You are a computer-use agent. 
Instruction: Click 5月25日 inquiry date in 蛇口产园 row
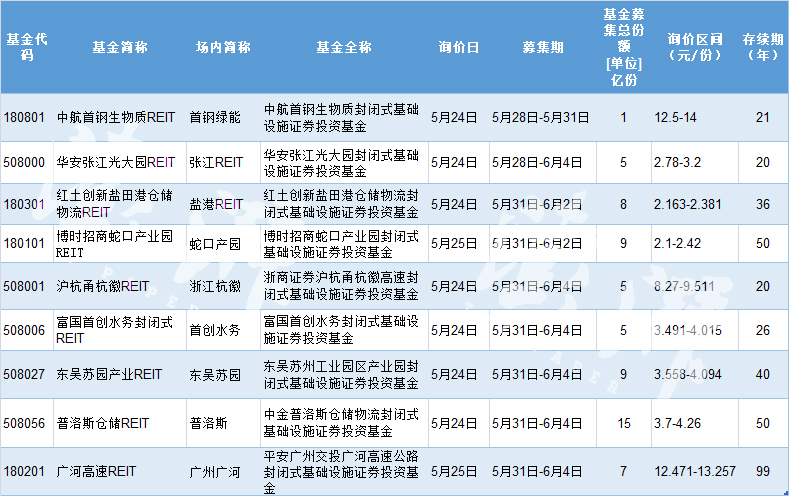pyautogui.click(x=454, y=243)
